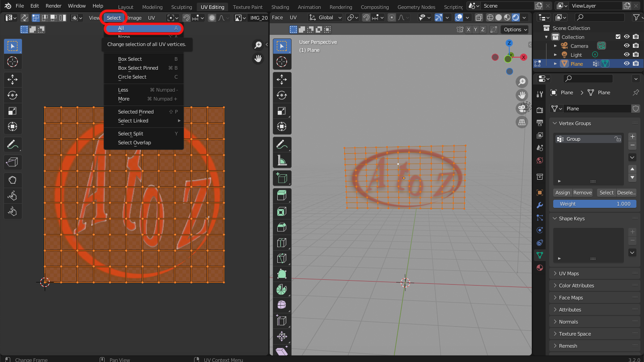Toggle X axis mesh mirror
This screenshot has height=362, width=644.
pos(469,29)
